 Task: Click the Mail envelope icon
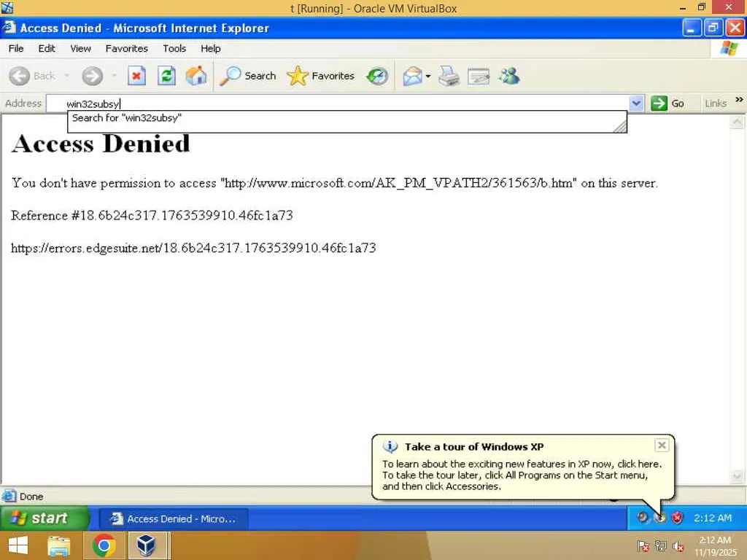413,76
